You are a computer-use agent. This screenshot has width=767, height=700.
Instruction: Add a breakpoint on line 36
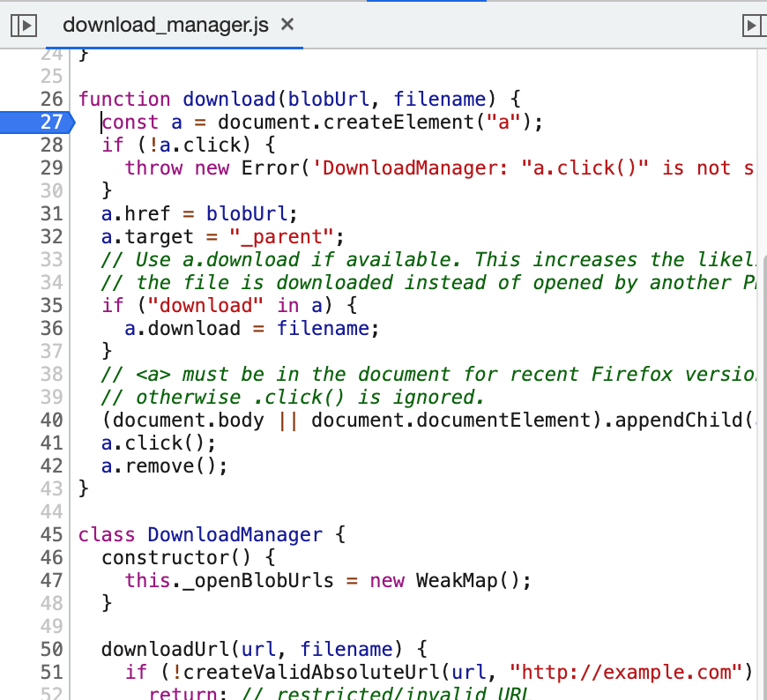50,328
